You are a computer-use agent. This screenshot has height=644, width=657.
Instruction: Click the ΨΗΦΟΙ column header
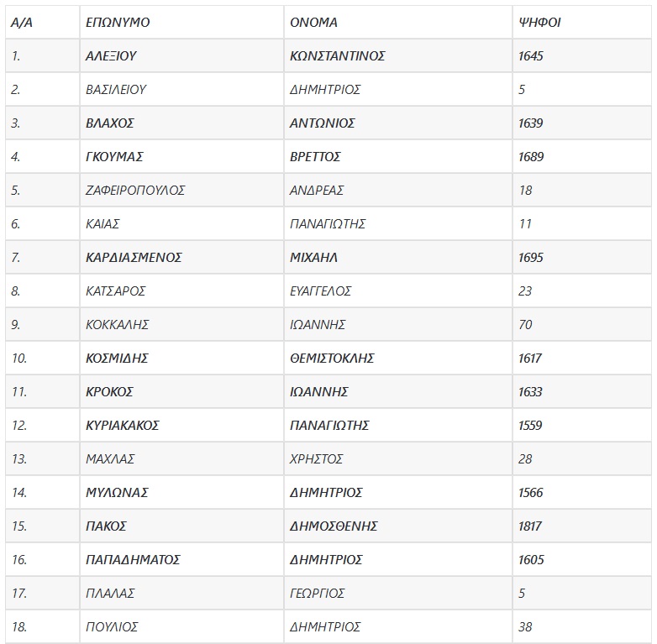(x=539, y=23)
